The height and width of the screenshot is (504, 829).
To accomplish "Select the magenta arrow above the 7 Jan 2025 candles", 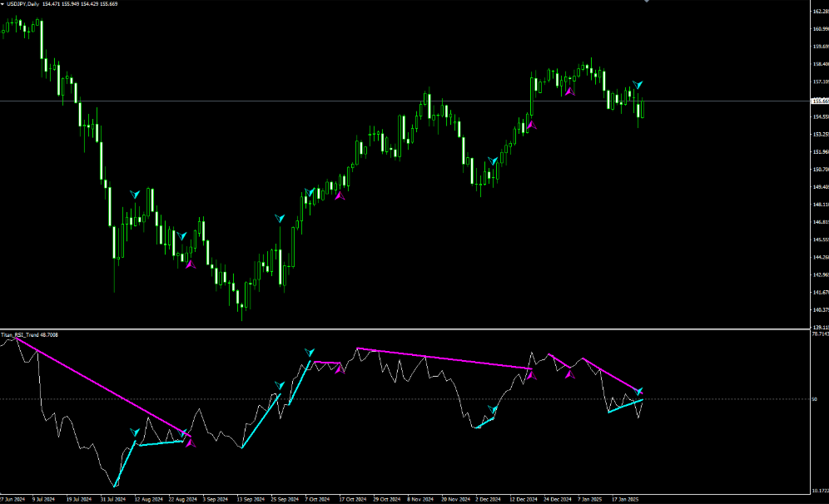I will pos(570,91).
